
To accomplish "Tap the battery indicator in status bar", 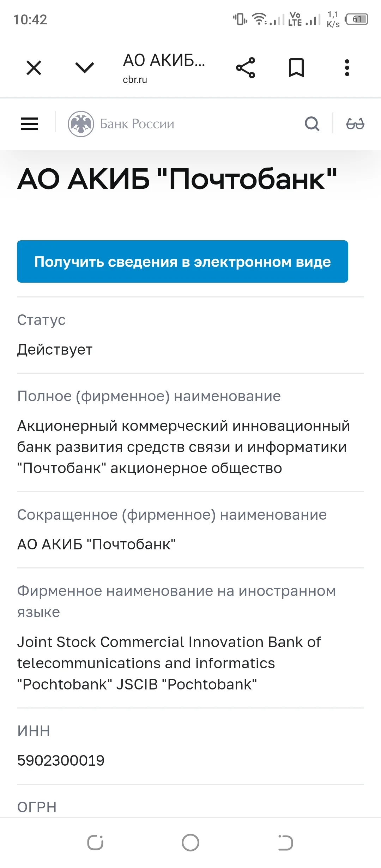I will click(357, 19).
